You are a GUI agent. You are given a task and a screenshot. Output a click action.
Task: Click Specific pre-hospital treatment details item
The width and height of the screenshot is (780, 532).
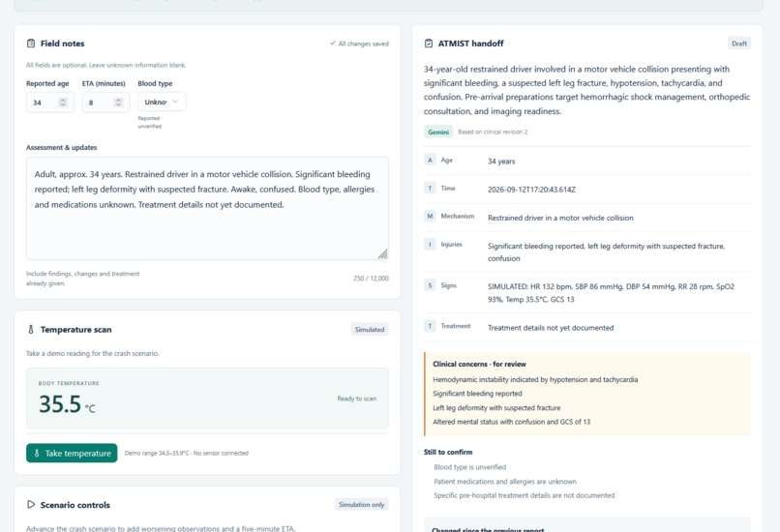click(x=525, y=495)
